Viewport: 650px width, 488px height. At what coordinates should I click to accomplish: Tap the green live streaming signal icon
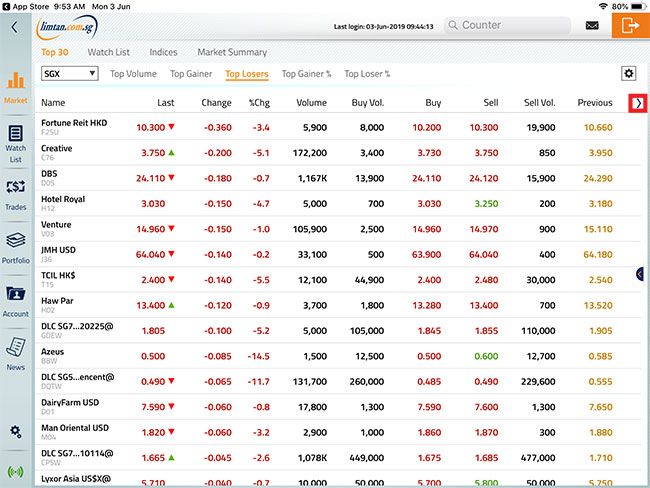(x=16, y=471)
